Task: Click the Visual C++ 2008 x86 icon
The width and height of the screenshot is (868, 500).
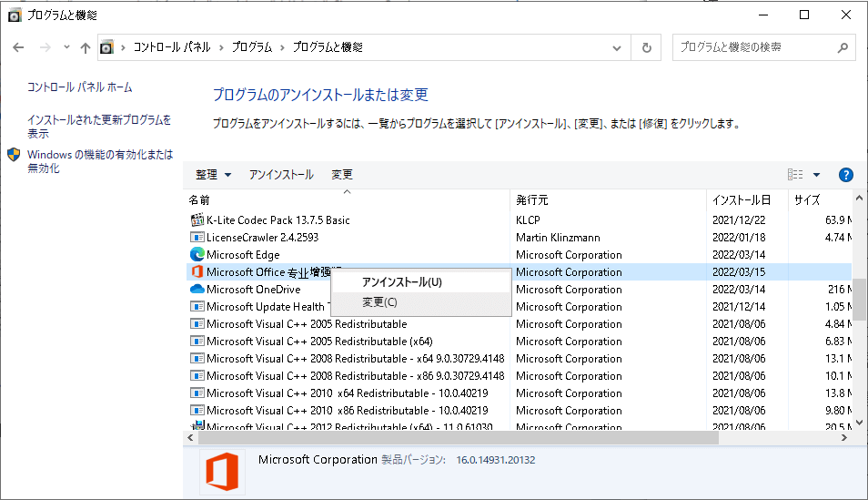Action: (x=197, y=375)
